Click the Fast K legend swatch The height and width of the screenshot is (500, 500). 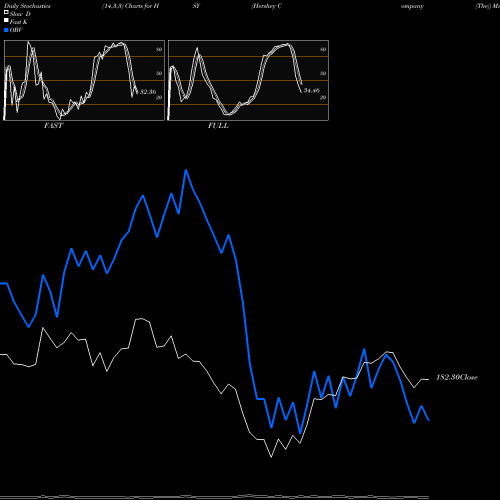tap(6, 21)
